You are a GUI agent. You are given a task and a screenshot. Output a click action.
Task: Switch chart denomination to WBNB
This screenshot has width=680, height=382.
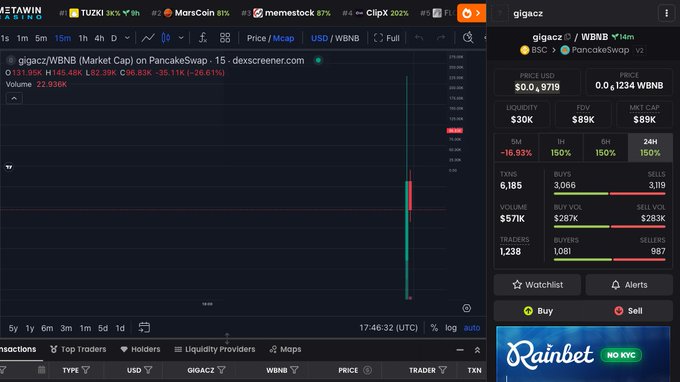(x=347, y=38)
